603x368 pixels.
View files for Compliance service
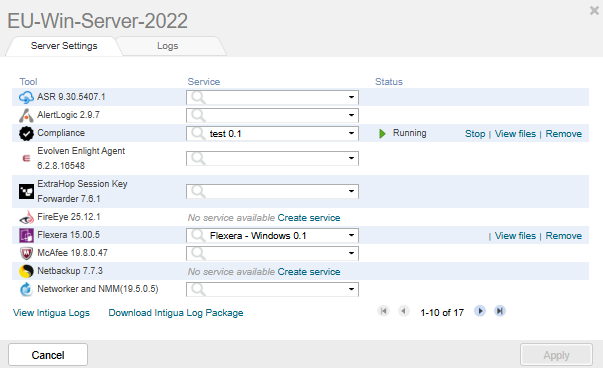pyautogui.click(x=515, y=134)
